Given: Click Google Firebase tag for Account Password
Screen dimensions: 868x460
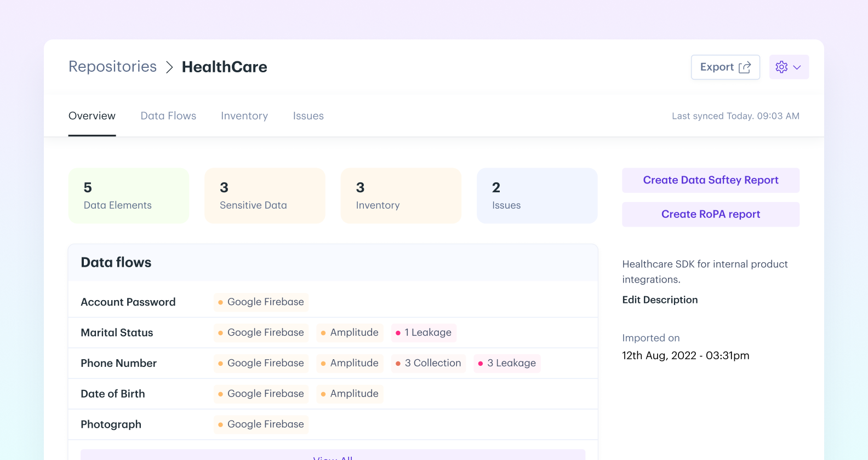Looking at the screenshot, I should click(261, 302).
